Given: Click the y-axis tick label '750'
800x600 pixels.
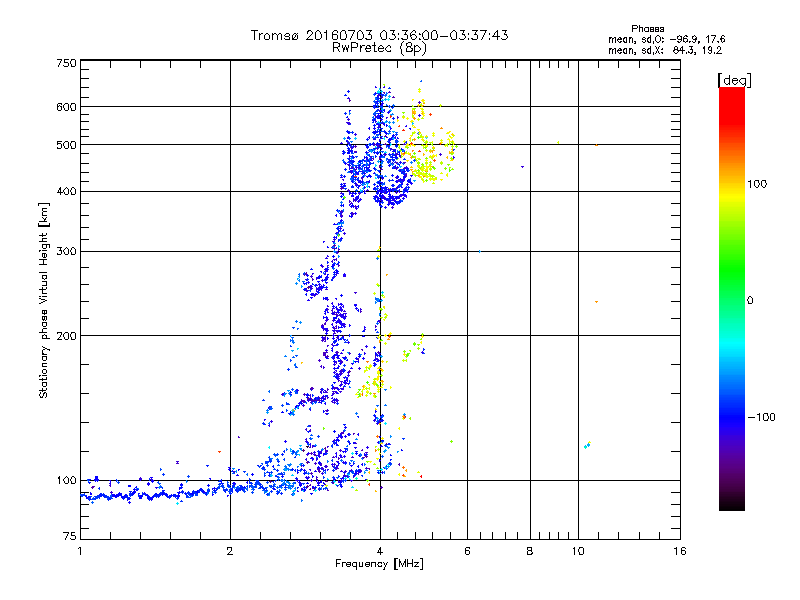Looking at the screenshot, I should 66,63.
